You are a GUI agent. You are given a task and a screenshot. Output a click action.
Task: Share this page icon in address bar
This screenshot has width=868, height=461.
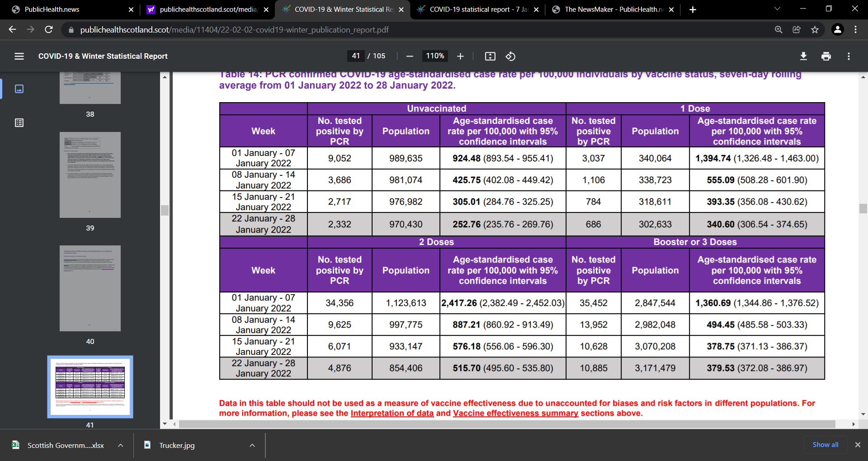pyautogui.click(x=797, y=29)
